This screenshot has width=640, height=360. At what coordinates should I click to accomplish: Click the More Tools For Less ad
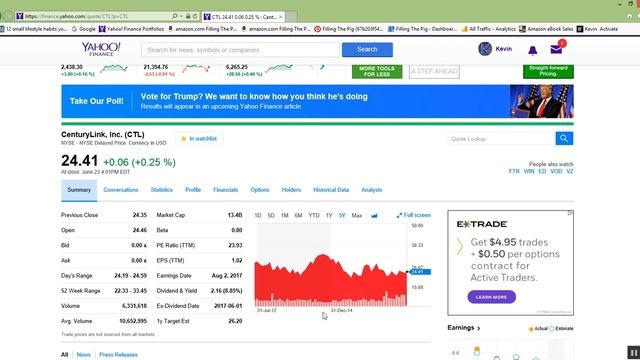tap(377, 71)
